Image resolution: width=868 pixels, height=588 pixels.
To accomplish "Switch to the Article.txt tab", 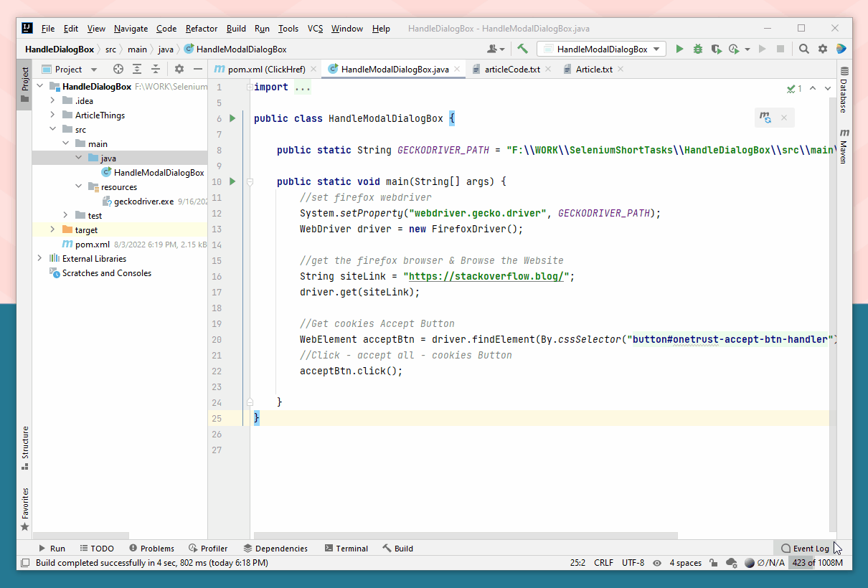I will click(x=594, y=69).
